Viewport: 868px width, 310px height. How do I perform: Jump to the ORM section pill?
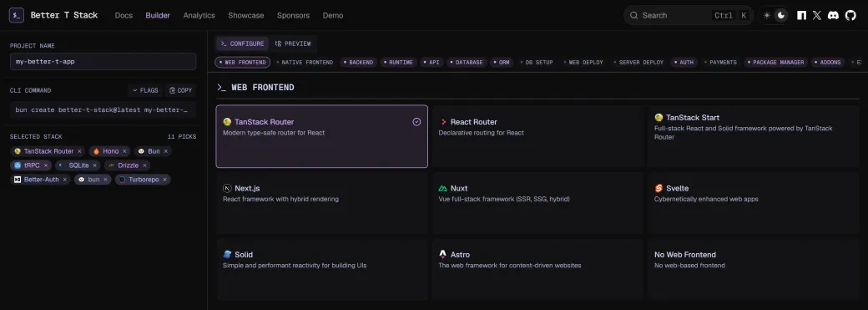(501, 63)
